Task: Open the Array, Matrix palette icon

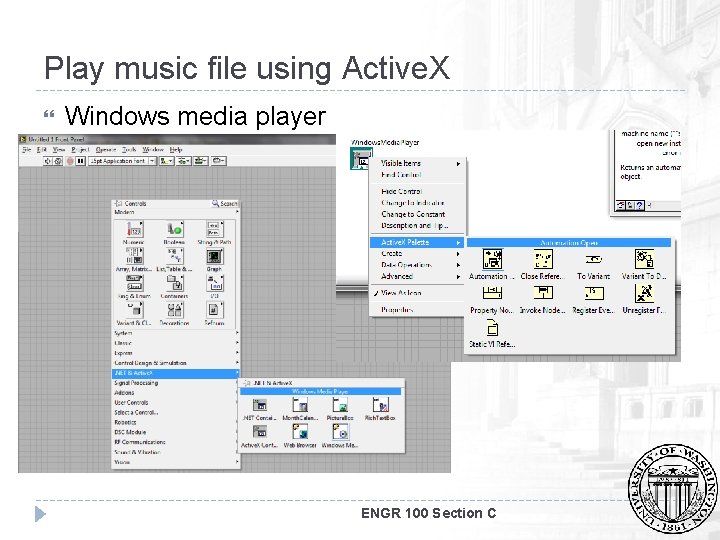Action: (x=134, y=256)
